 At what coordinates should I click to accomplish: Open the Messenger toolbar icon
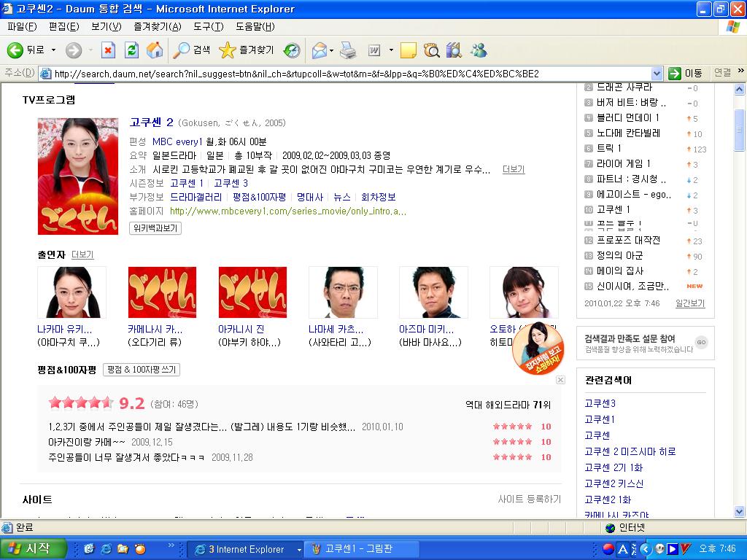pyautogui.click(x=479, y=50)
